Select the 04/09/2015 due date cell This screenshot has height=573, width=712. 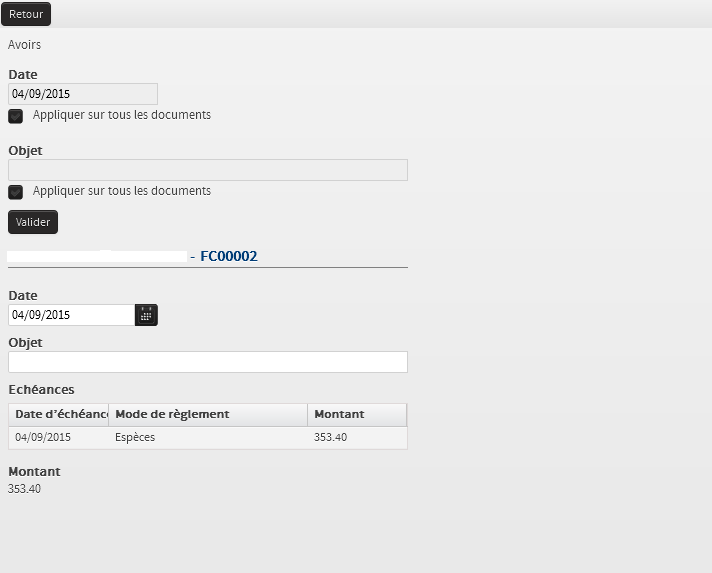click(43, 438)
